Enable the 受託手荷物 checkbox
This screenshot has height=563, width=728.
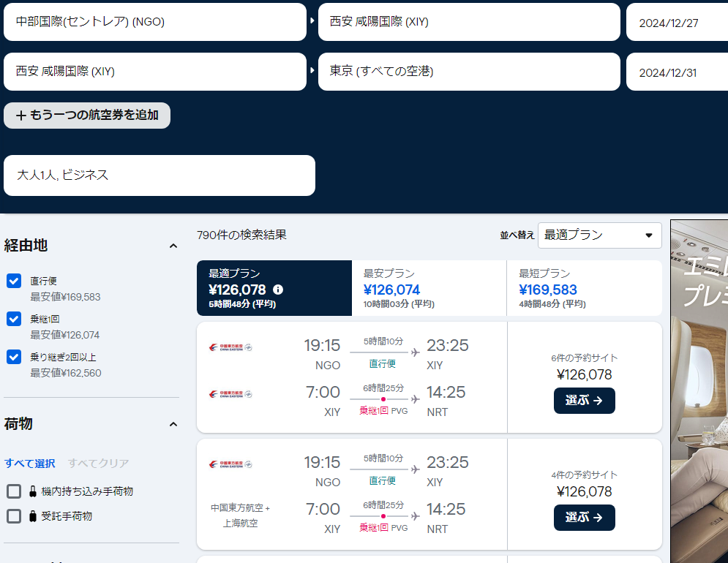tap(14, 516)
